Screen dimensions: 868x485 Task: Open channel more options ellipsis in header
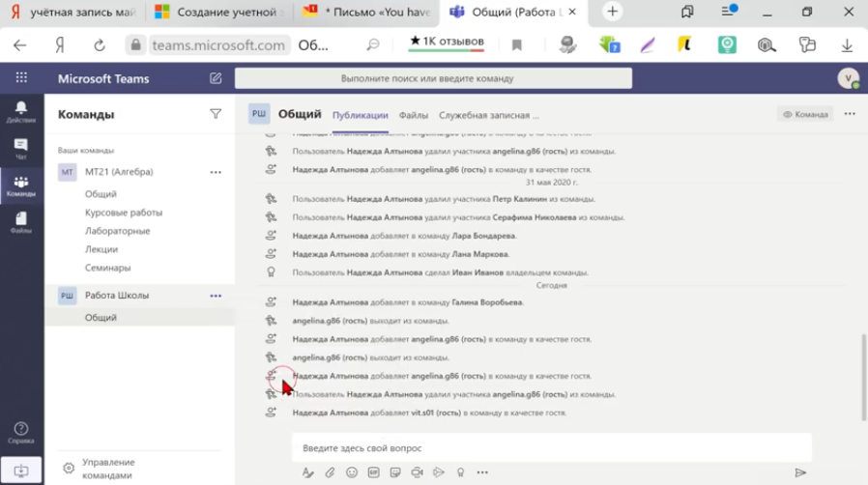pos(850,114)
